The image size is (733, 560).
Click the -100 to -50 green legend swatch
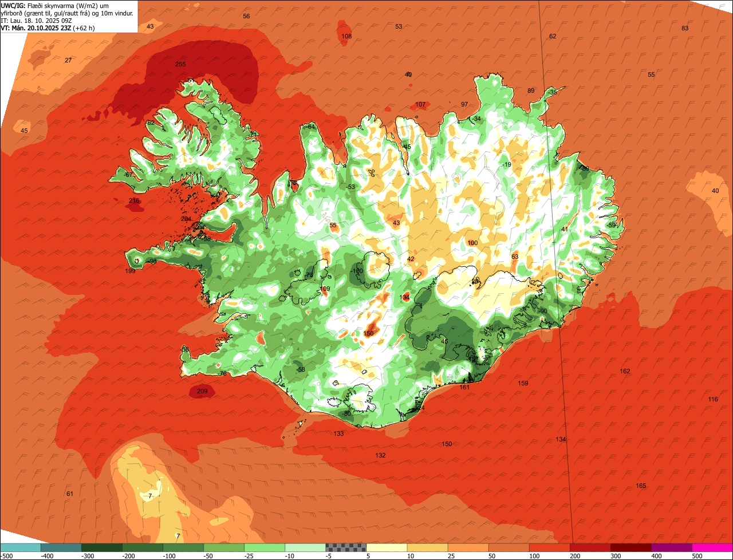(183, 547)
